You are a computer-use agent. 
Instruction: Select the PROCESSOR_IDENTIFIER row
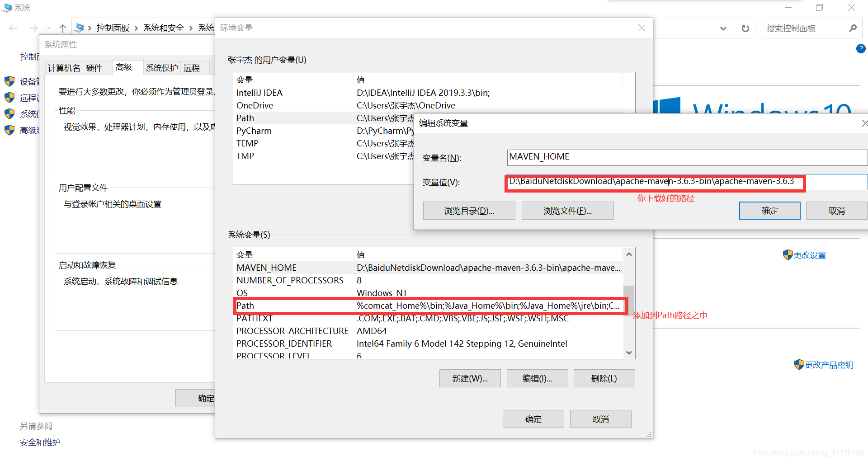(x=429, y=343)
